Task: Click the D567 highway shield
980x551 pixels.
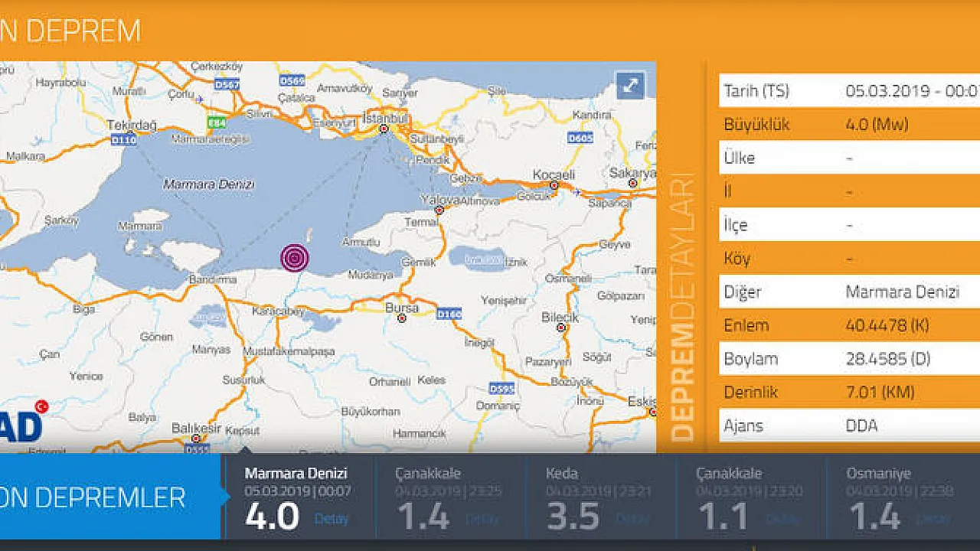Action: click(226, 84)
